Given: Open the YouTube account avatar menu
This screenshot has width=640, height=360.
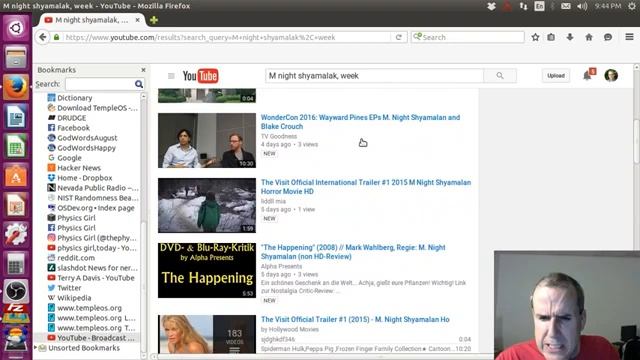Looking at the screenshot, I should 611,76.
